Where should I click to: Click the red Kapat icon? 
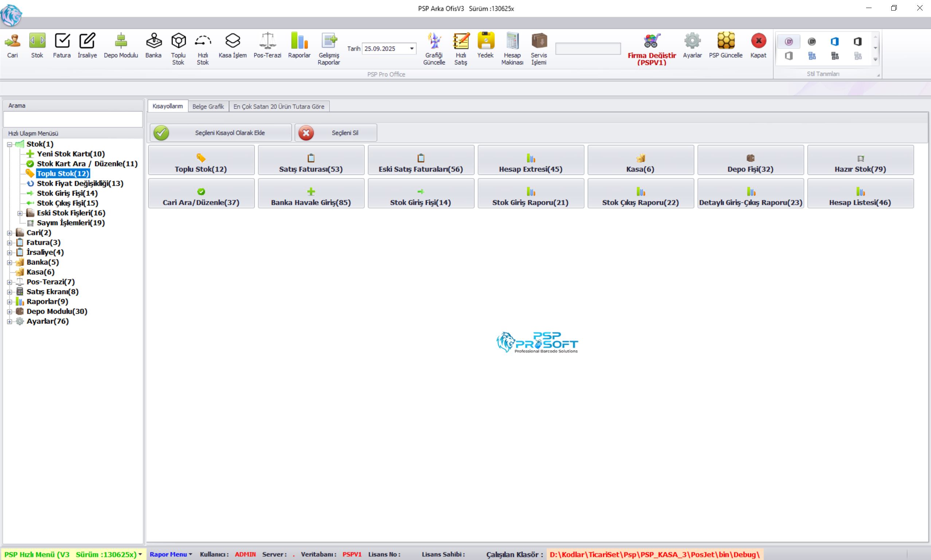tap(758, 41)
